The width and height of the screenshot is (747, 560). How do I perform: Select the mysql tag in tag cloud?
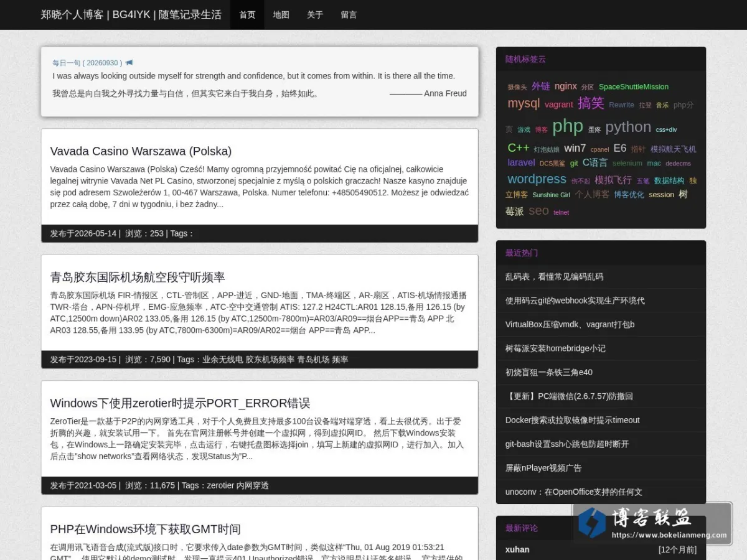pyautogui.click(x=524, y=103)
